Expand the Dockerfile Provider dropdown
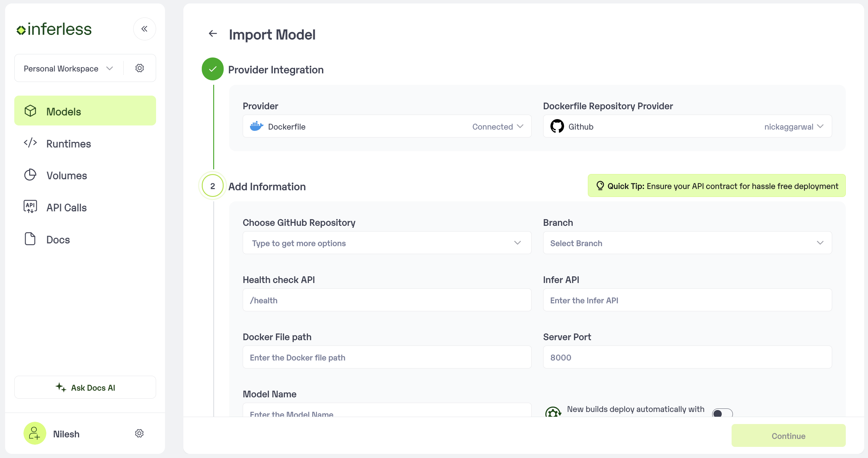 pyautogui.click(x=387, y=126)
